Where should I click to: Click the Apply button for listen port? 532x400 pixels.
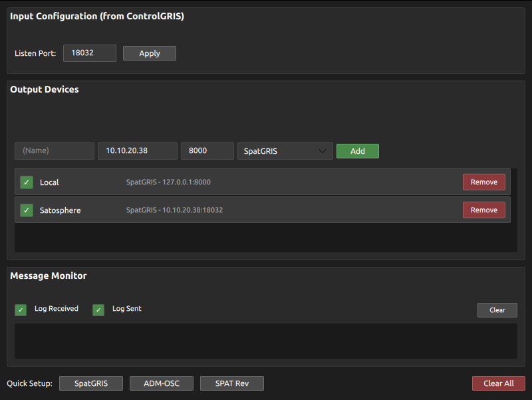(150, 53)
